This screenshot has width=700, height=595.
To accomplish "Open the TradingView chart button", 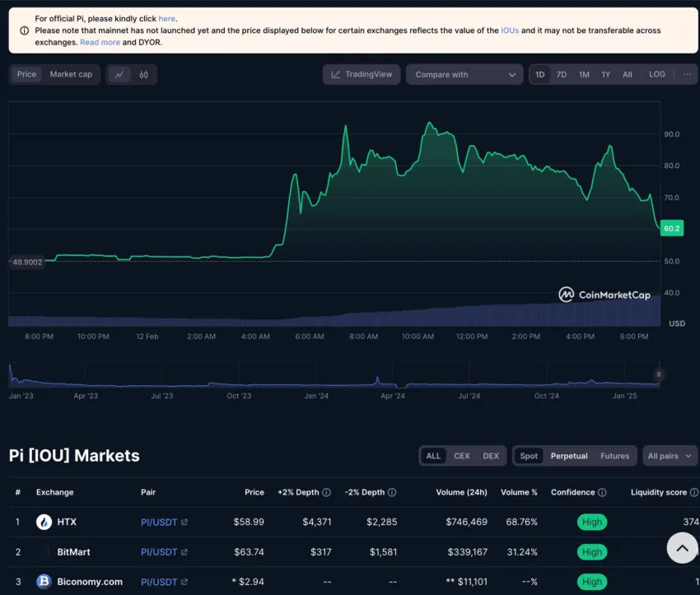I will 362,75.
